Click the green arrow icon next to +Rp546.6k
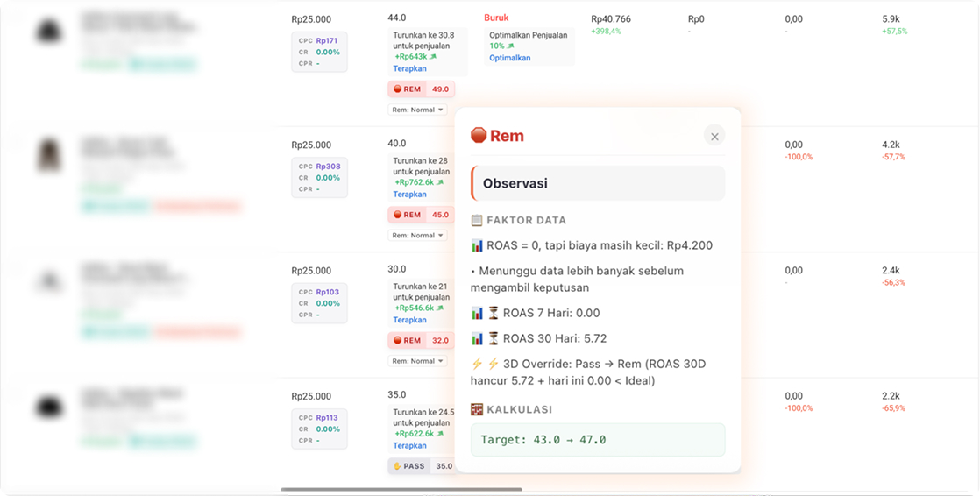Image resolution: width=980 pixels, height=496 pixels. click(440, 308)
